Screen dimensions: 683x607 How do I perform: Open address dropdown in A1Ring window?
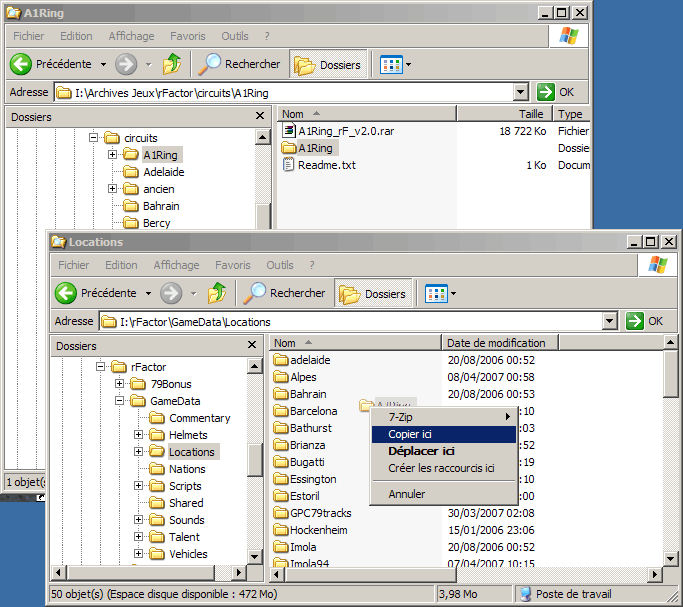pyautogui.click(x=520, y=92)
